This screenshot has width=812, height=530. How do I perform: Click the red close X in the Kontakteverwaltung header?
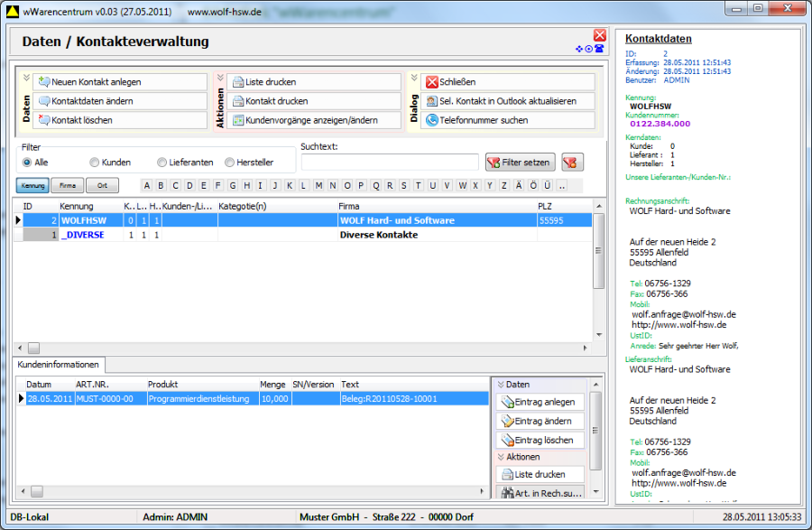pos(599,35)
